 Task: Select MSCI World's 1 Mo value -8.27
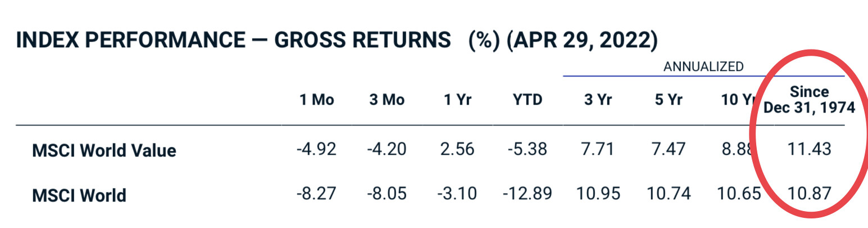click(x=316, y=194)
